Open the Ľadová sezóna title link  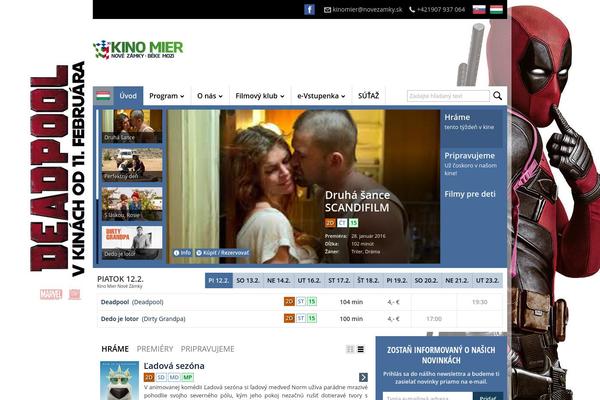coord(174,366)
